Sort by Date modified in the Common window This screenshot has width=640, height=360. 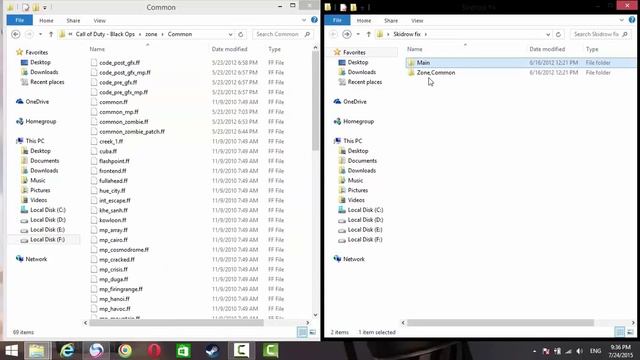[x=229, y=49]
